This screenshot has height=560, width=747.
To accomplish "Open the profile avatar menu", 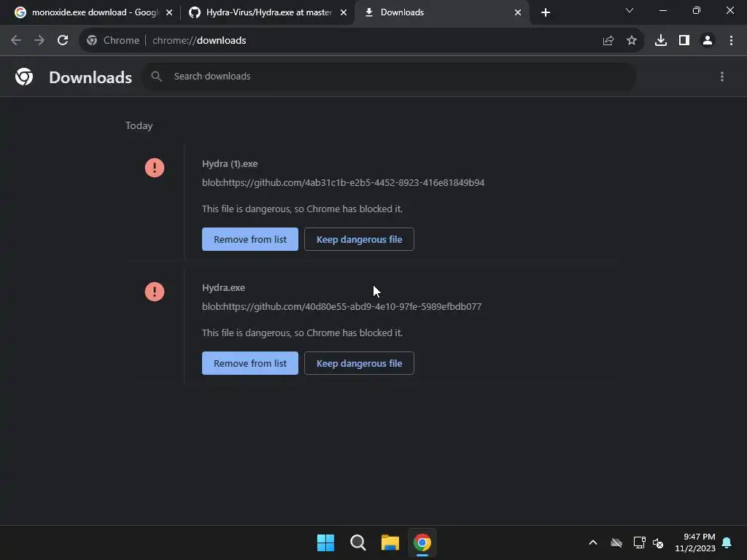I will pyautogui.click(x=707, y=41).
